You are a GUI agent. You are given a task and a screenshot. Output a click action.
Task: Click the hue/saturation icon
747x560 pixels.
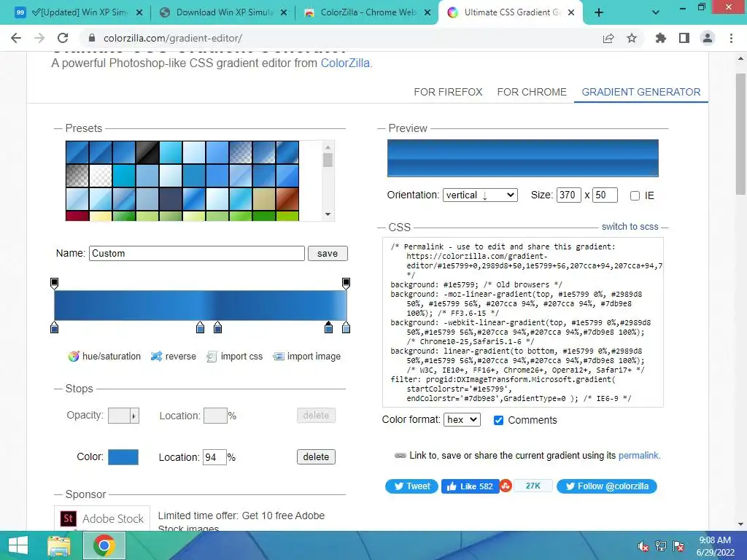pyautogui.click(x=74, y=356)
